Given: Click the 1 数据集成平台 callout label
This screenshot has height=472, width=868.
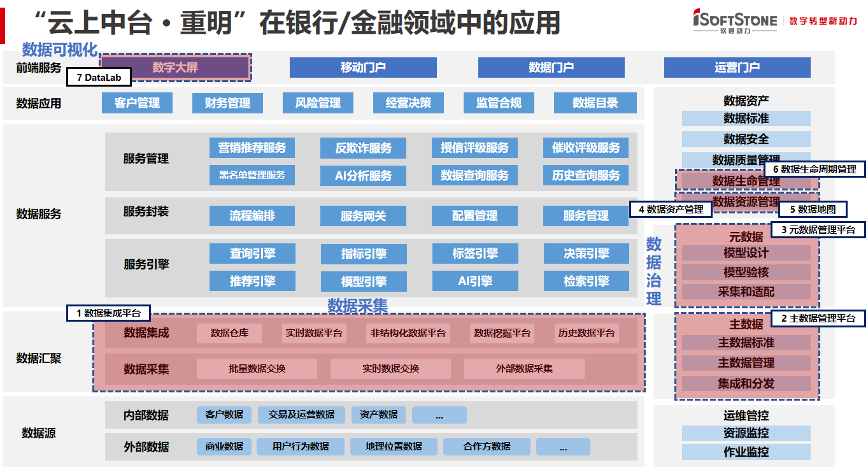Looking at the screenshot, I should coord(109,313).
